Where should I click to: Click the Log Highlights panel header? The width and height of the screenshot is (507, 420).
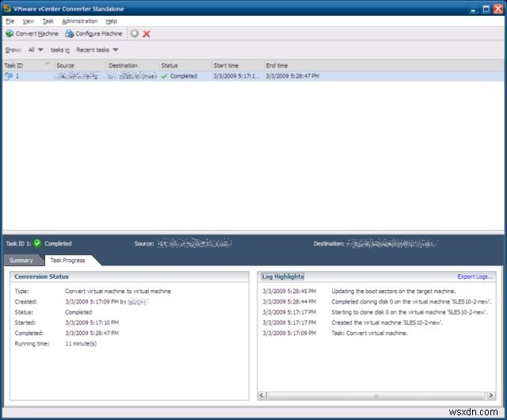[x=283, y=277]
